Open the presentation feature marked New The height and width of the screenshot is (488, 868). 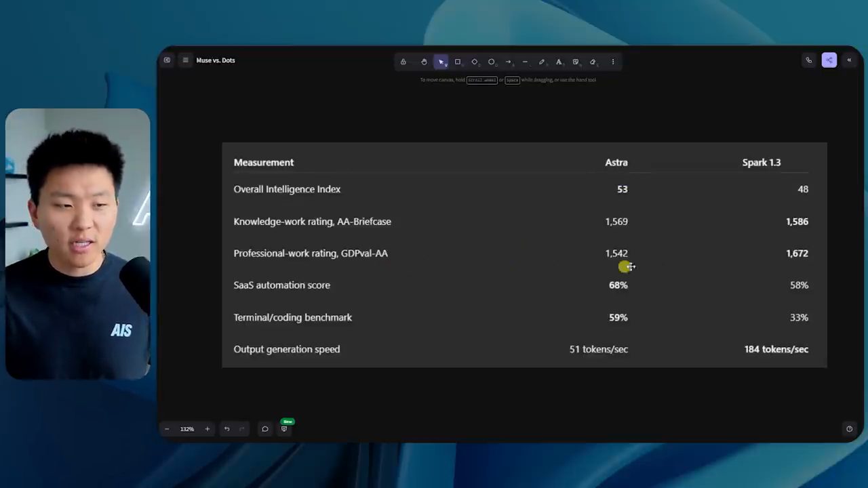(285, 428)
